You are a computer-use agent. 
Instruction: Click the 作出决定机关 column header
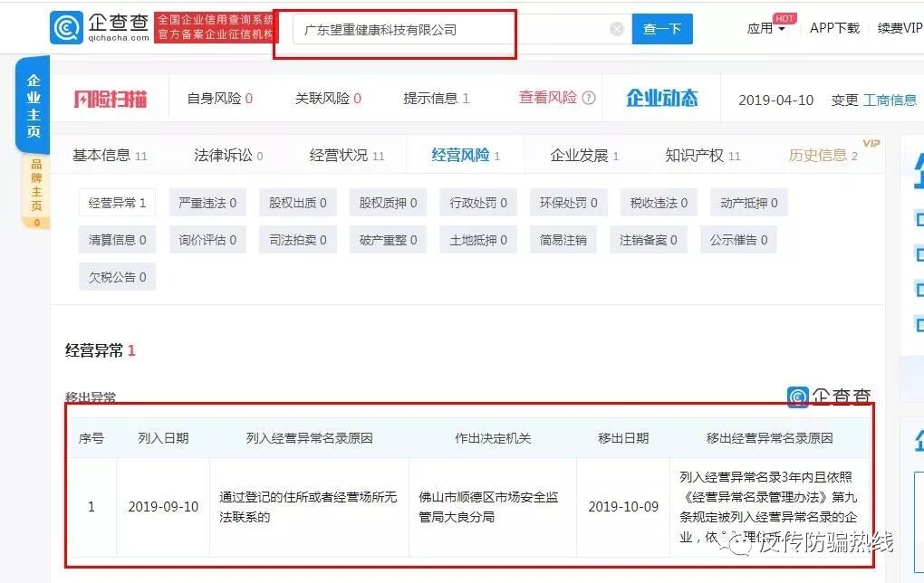click(x=493, y=438)
